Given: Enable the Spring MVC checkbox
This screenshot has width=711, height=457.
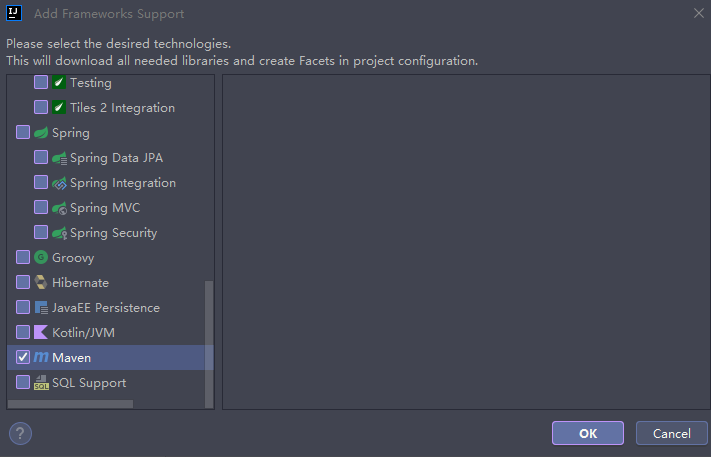Looking at the screenshot, I should (x=41, y=208).
